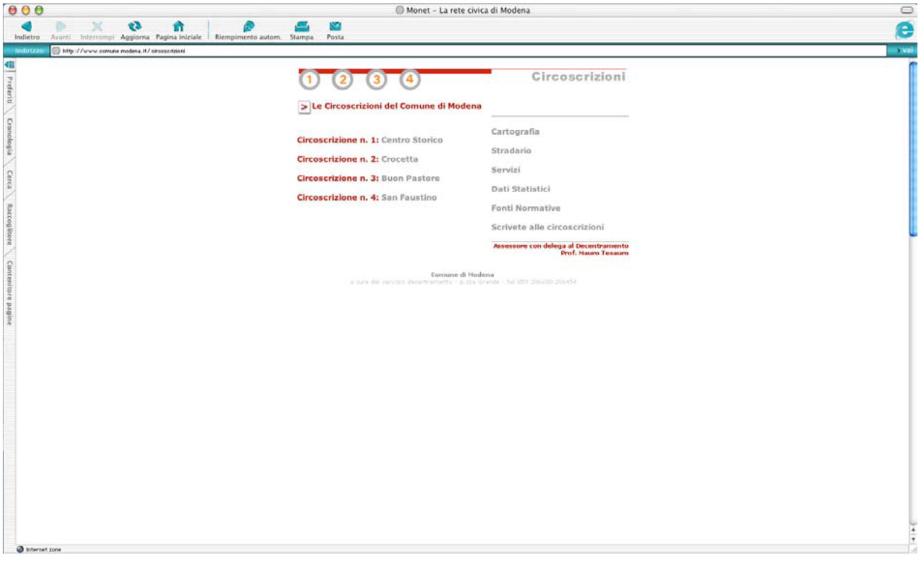The height and width of the screenshot is (562, 924).
Task: Click the Aggiorna refresh icon
Action: point(134,27)
